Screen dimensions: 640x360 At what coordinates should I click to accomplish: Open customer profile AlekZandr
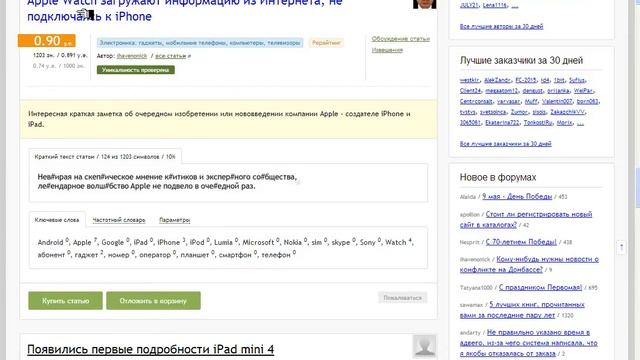497,80
